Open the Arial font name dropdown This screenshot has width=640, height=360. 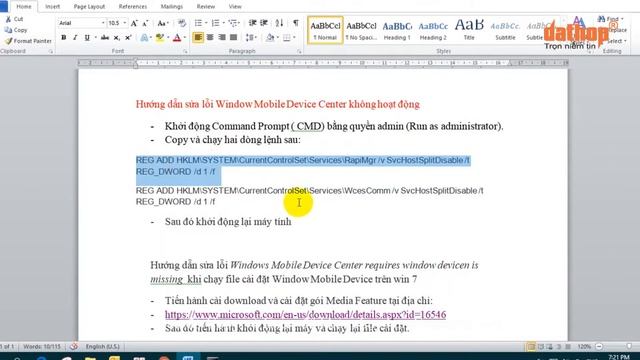pyautogui.click(x=103, y=23)
